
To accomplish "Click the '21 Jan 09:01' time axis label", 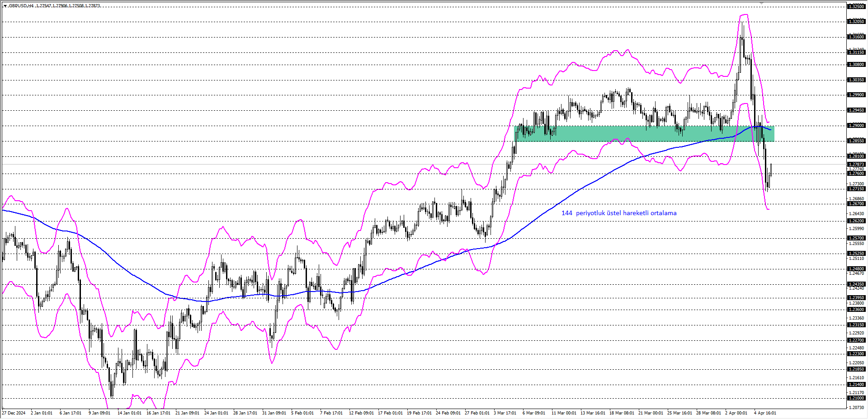I will pyautogui.click(x=187, y=413).
